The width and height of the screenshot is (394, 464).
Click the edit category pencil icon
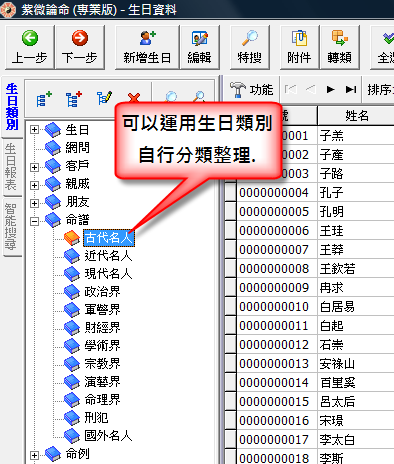point(104,99)
